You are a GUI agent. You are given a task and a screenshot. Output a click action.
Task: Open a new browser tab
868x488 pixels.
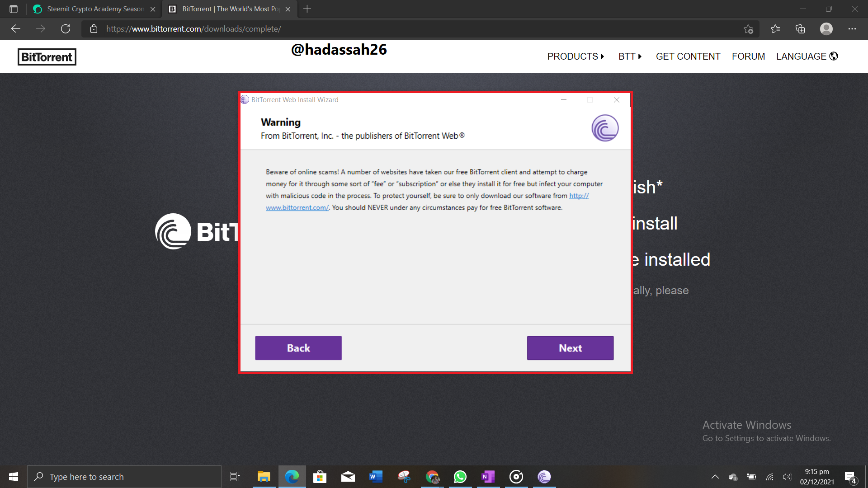307,9
